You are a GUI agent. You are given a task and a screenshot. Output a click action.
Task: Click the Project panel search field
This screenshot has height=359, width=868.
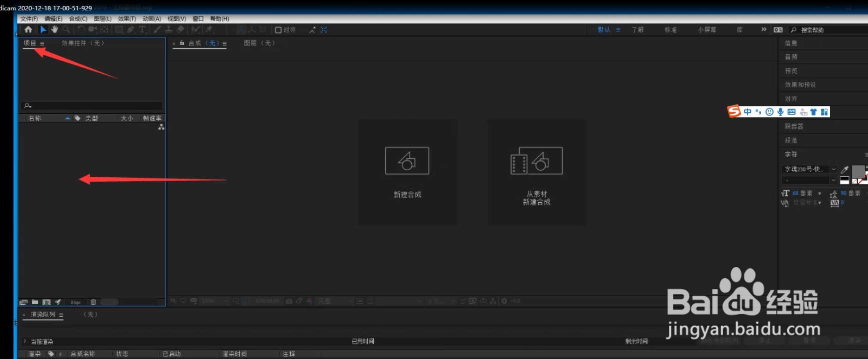pos(92,106)
